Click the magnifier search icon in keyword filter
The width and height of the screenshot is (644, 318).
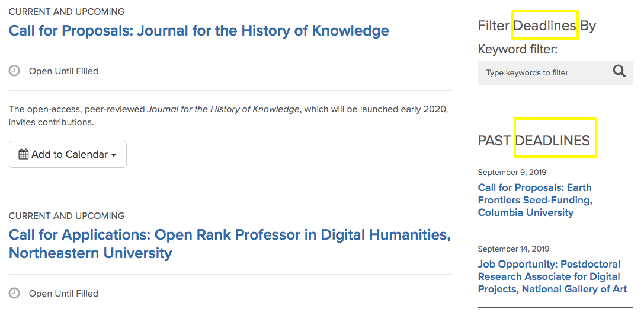click(619, 72)
